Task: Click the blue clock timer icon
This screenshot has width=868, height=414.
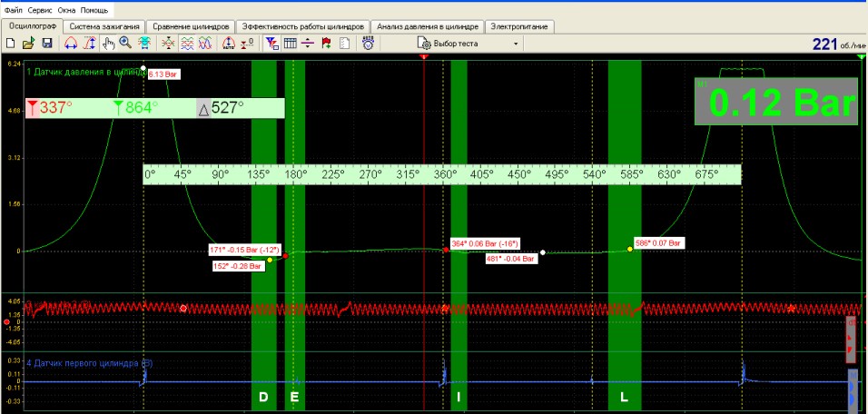Action: tap(368, 44)
